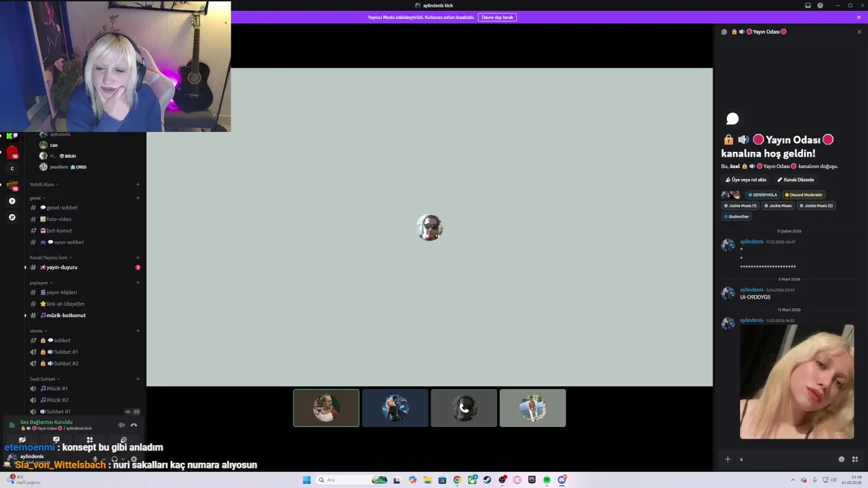Add a channel to Yetkili Alanı category
The width and height of the screenshot is (868, 488).
tap(138, 184)
